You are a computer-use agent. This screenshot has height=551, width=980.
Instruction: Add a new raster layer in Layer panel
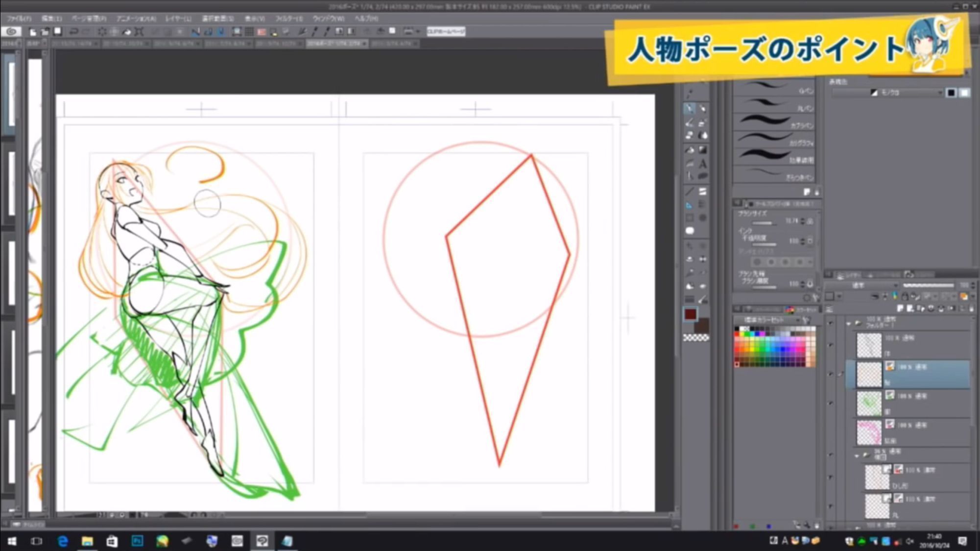tap(900, 309)
